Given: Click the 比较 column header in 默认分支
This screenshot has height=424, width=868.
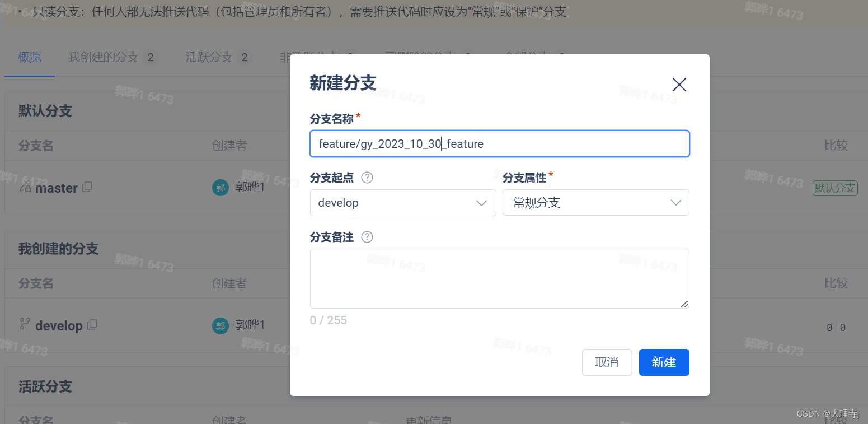Looking at the screenshot, I should 836,146.
